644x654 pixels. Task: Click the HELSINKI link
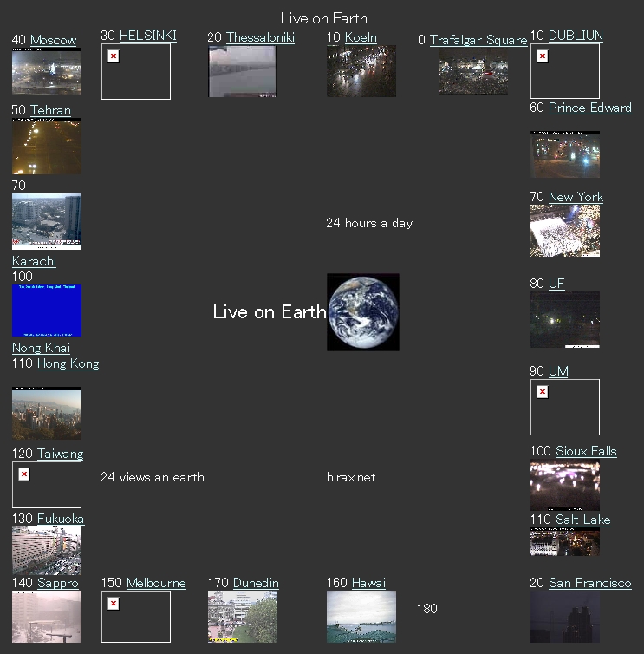pyautogui.click(x=147, y=36)
